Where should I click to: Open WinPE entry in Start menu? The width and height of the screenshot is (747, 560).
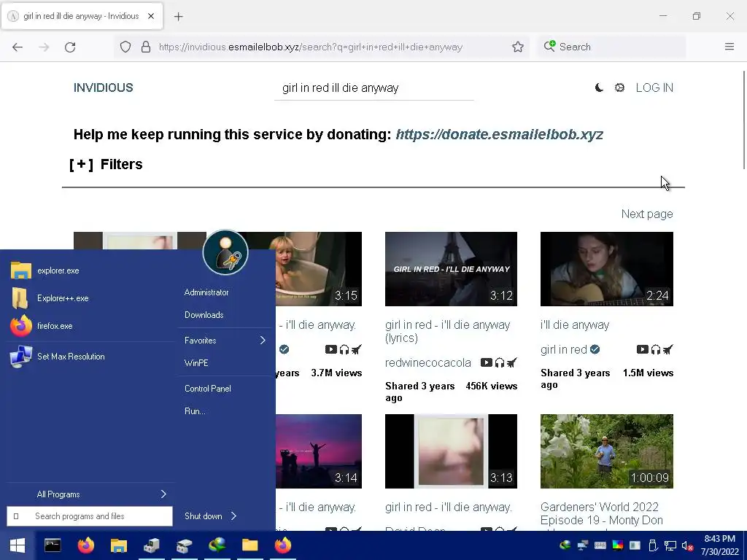coord(196,363)
